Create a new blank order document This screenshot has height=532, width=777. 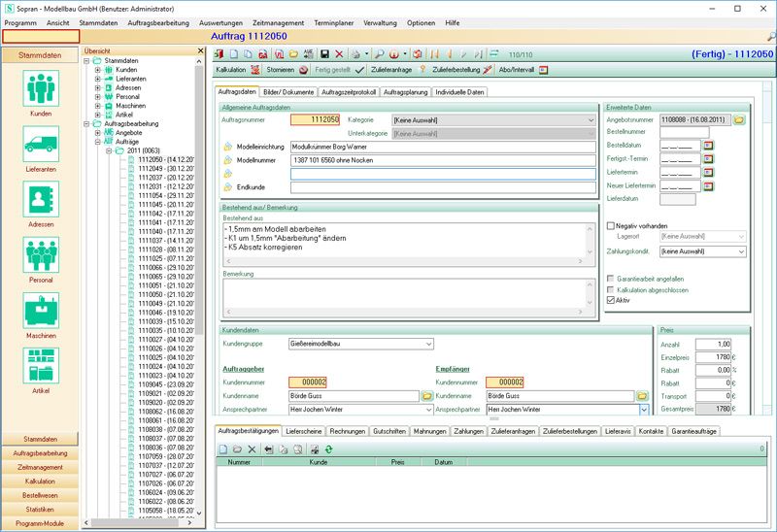[234, 54]
